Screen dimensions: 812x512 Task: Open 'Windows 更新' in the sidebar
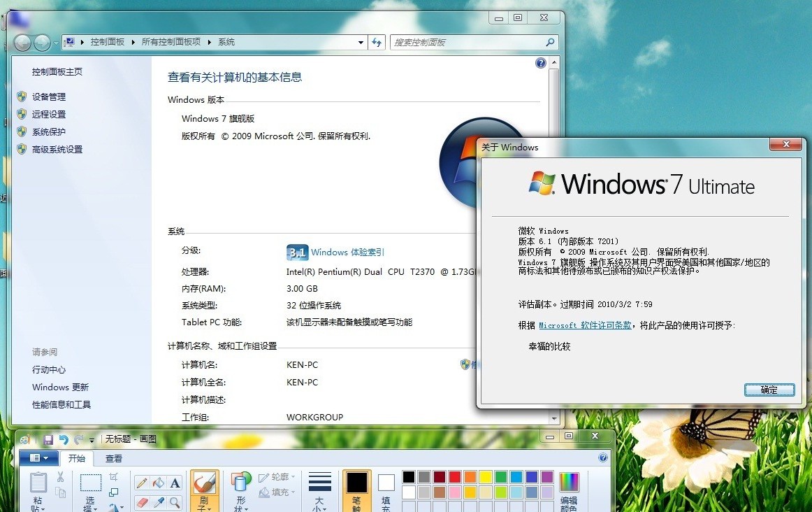click(x=60, y=387)
